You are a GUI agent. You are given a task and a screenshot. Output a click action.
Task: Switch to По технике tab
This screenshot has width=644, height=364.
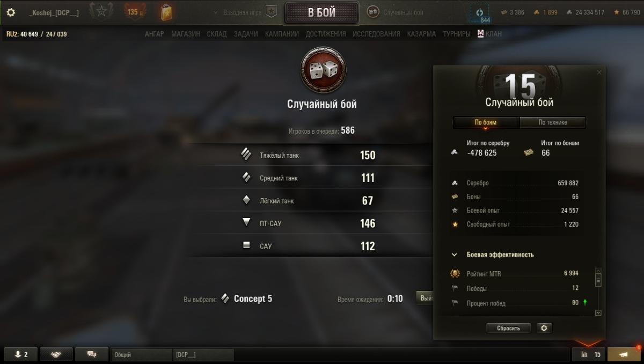click(x=553, y=122)
